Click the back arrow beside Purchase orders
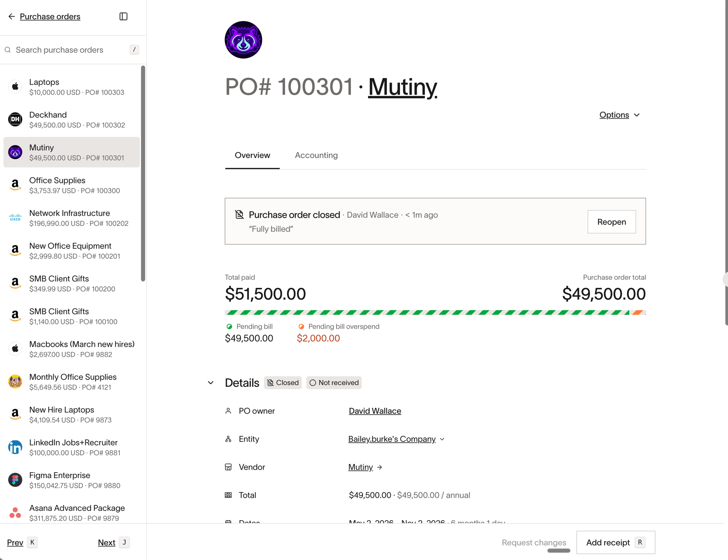 pos(12,16)
